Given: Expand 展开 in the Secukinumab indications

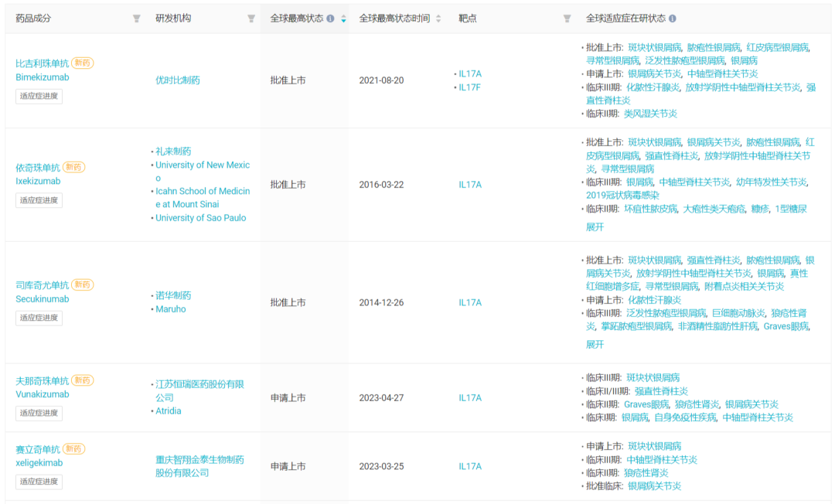Looking at the screenshot, I should (x=595, y=344).
